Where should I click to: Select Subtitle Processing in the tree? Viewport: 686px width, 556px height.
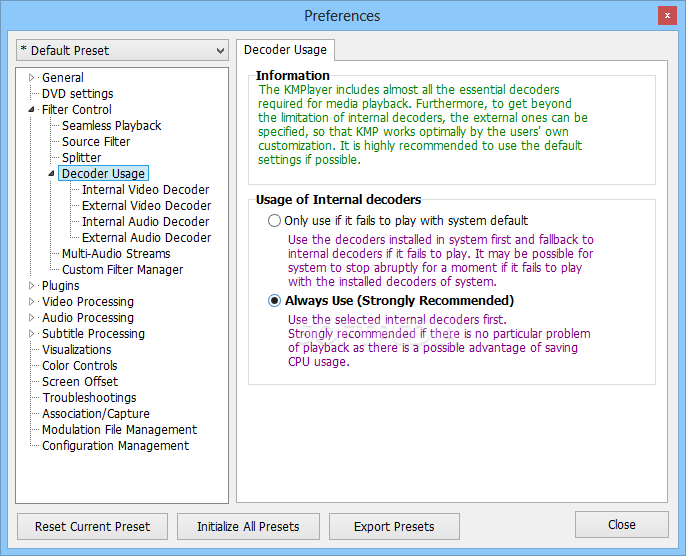click(x=93, y=333)
